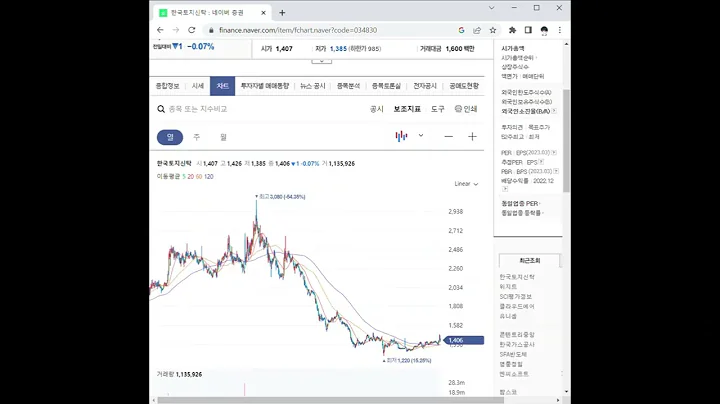The image size is (720, 404).
Task: Open the 종목토론실 tab
Action: coord(386,86)
